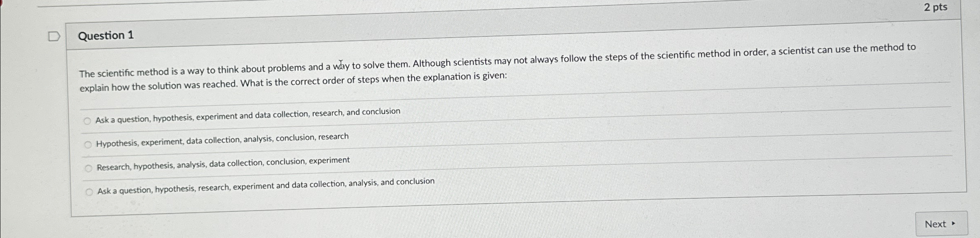Image resolution: width=980 pixels, height=238 pixels.
Task: Select 'Ask a question, hypothesis, experiment and data collection, research, and conclusion'
Action: 87,121
